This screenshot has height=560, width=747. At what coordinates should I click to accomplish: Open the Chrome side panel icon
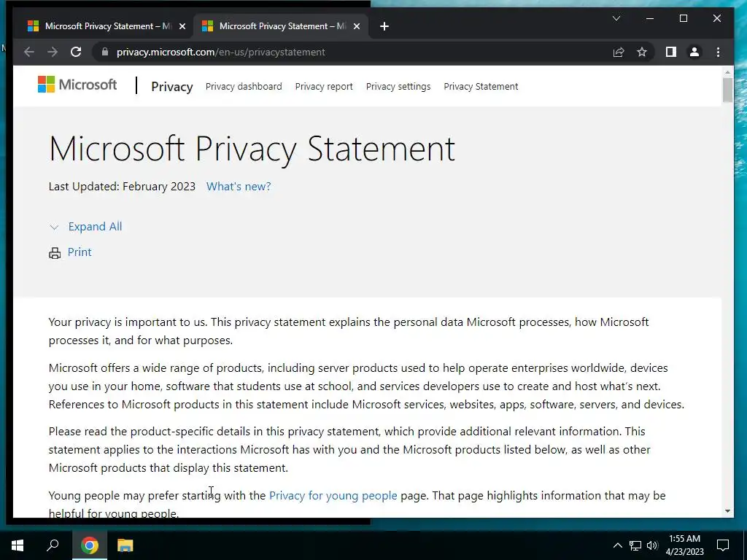[x=671, y=52]
